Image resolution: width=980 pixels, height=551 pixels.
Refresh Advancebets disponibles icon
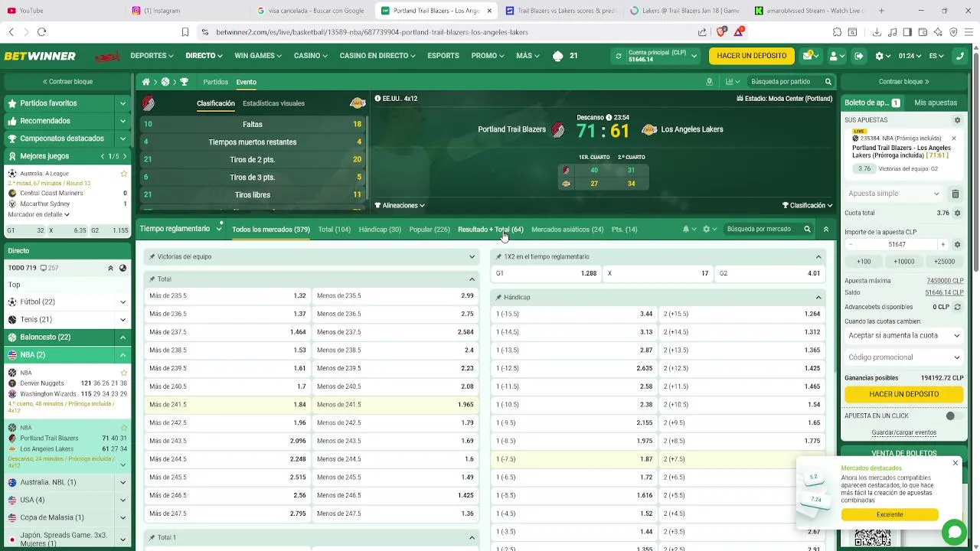coord(956,307)
